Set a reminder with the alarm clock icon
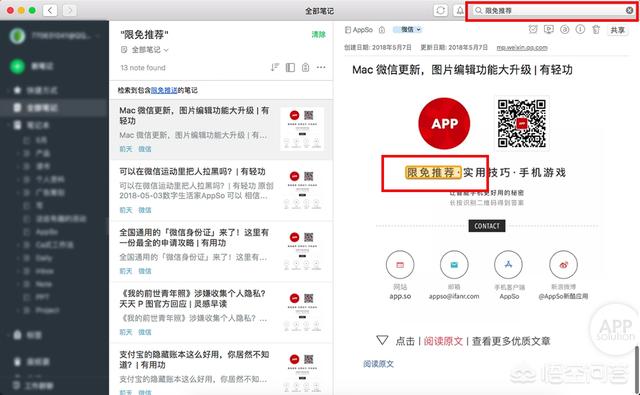Viewport: 640px width, 395px height. click(x=533, y=29)
